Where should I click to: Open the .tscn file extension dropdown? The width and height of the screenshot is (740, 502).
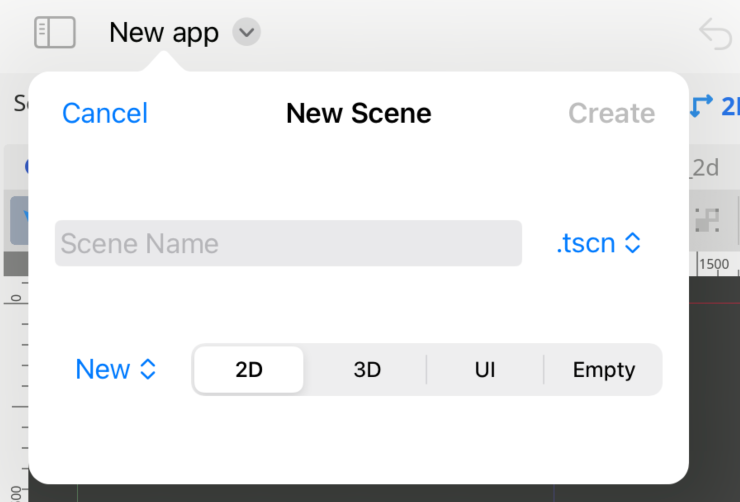tap(598, 243)
